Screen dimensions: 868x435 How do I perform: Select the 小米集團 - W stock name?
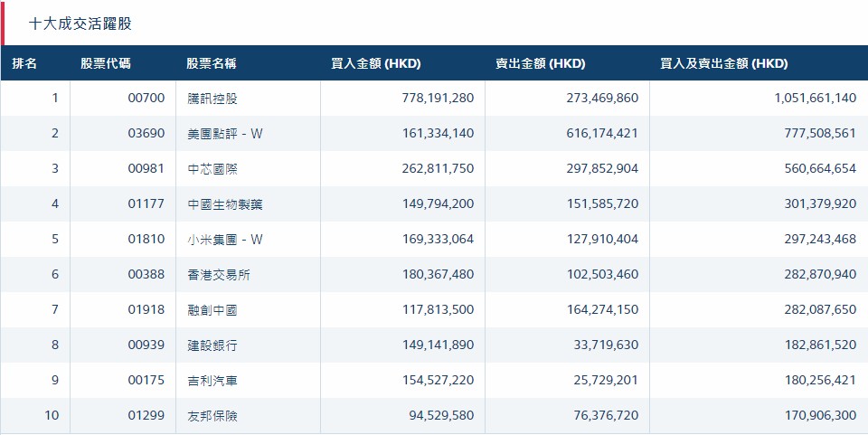pyautogui.click(x=225, y=239)
